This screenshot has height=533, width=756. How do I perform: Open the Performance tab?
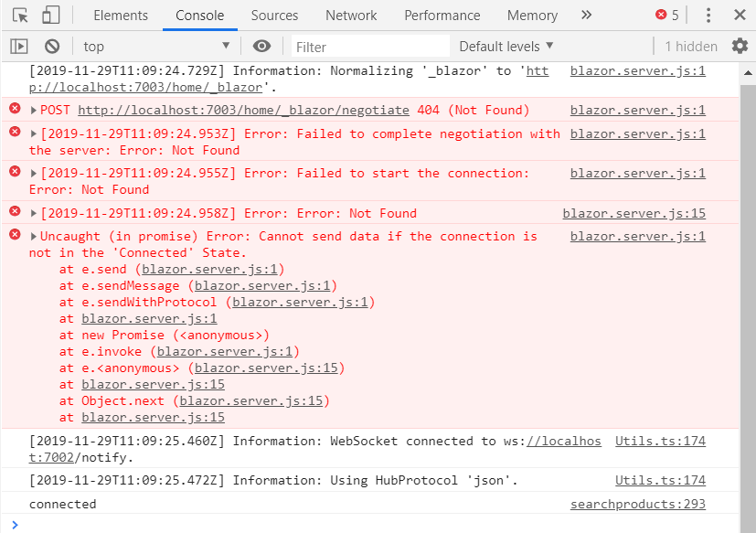[442, 16]
